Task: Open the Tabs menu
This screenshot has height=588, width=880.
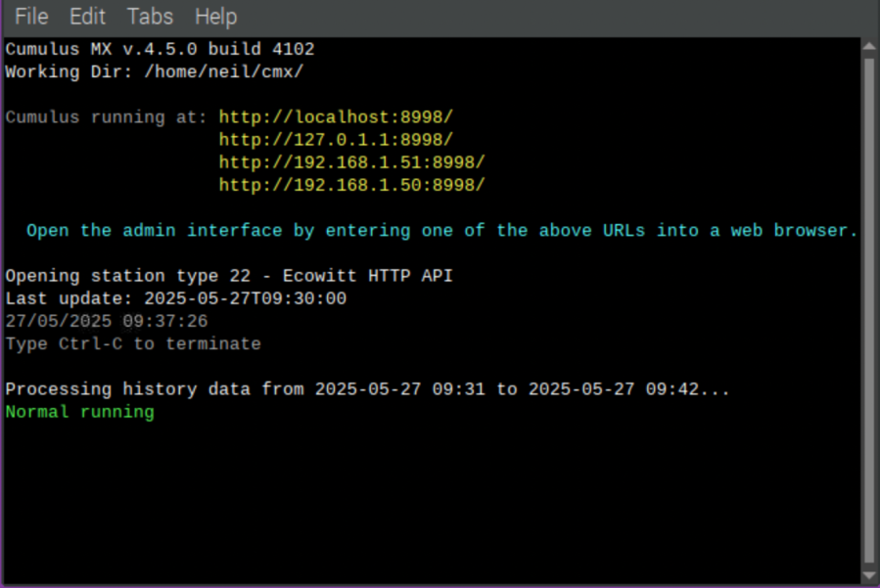Action: 149,16
